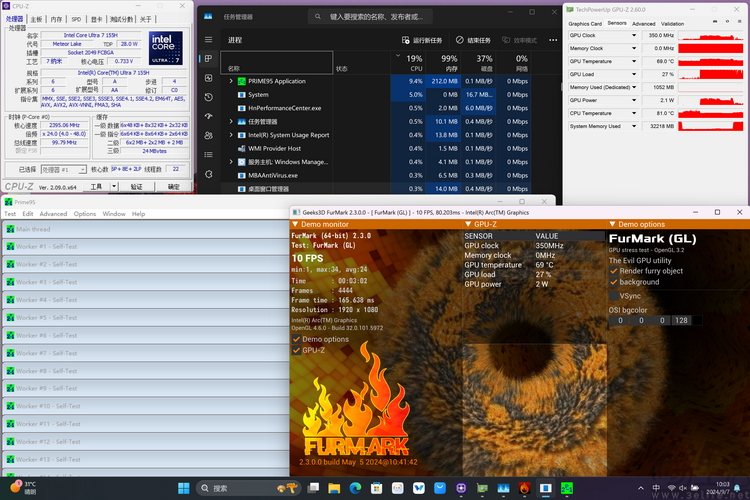Switch to 内存 tab in CPU-Z
This screenshot has width=750, height=500.
(x=56, y=19)
